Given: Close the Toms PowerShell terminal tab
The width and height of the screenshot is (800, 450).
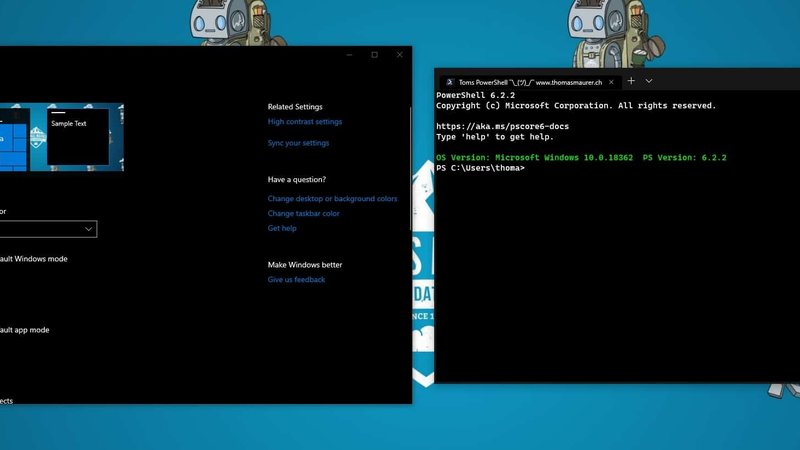Looking at the screenshot, I should 613,81.
